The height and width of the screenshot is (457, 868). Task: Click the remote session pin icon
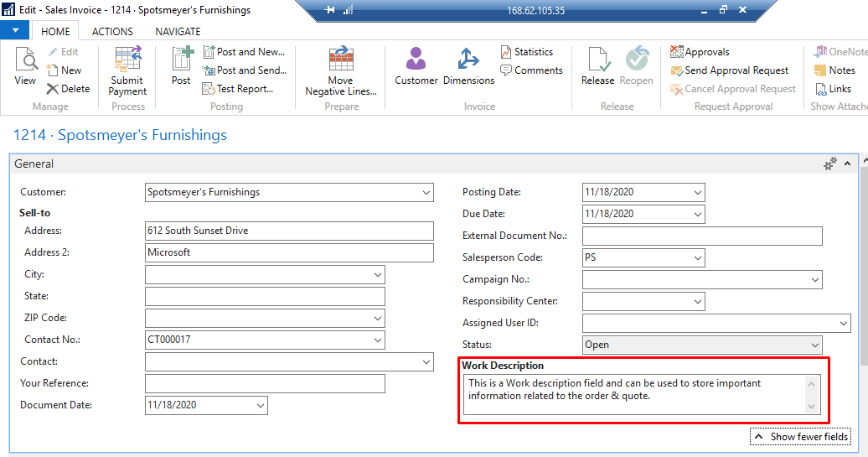pos(329,10)
